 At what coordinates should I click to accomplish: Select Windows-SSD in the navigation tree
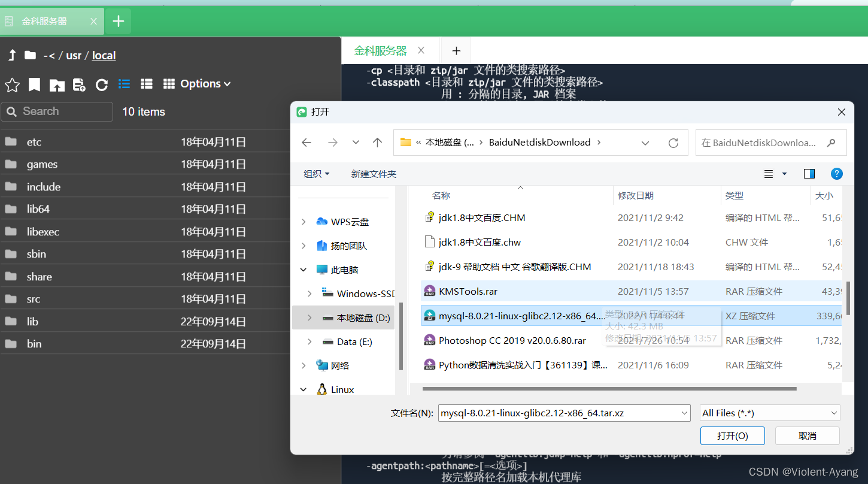pyautogui.click(x=358, y=294)
